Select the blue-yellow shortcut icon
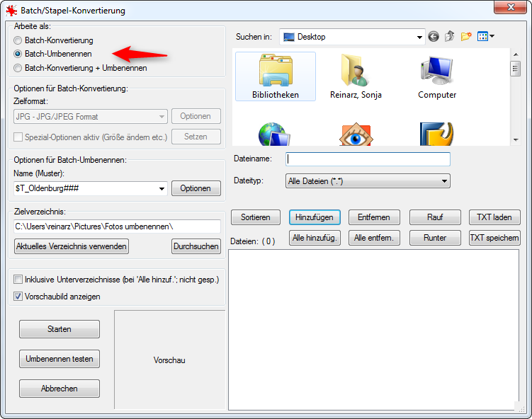The height and width of the screenshot is (419, 532). (436, 134)
